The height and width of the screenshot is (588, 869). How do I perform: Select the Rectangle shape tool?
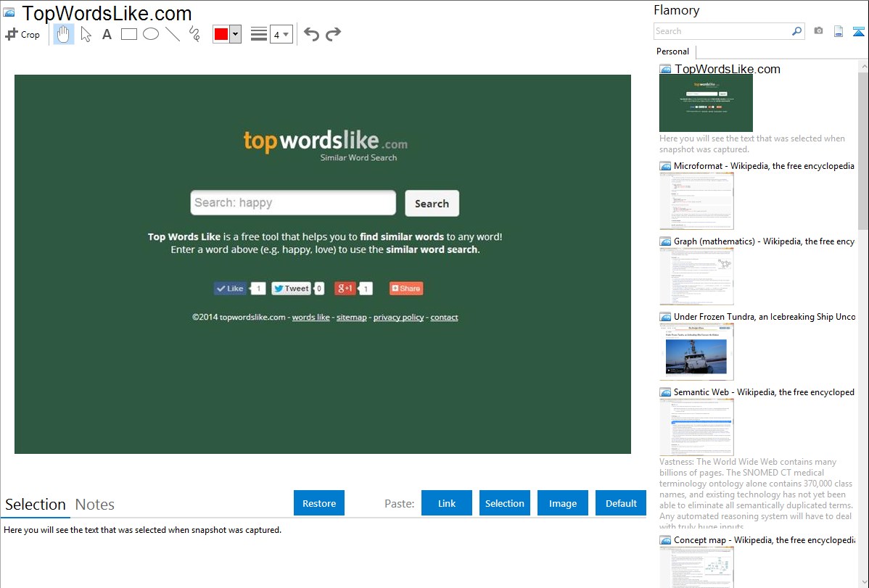129,34
